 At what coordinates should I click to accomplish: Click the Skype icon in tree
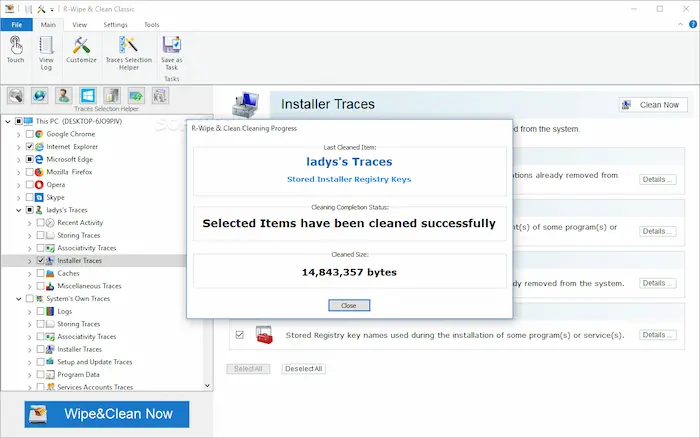[x=39, y=197]
